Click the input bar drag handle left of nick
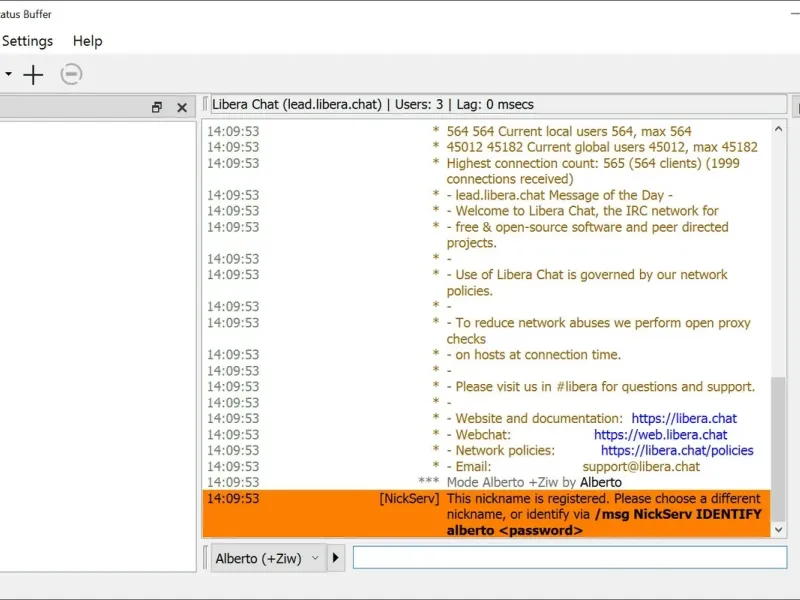Screen dimensions: 800x600 click(x=206, y=558)
